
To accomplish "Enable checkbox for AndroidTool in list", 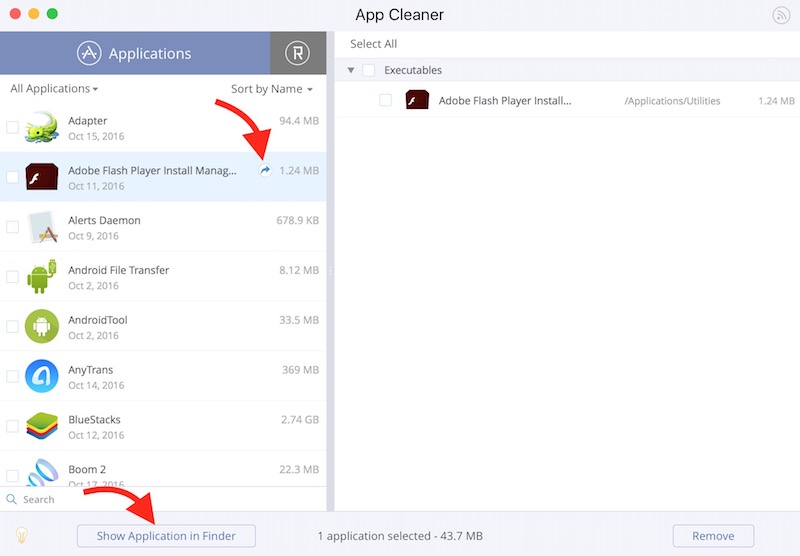I will coord(13,327).
